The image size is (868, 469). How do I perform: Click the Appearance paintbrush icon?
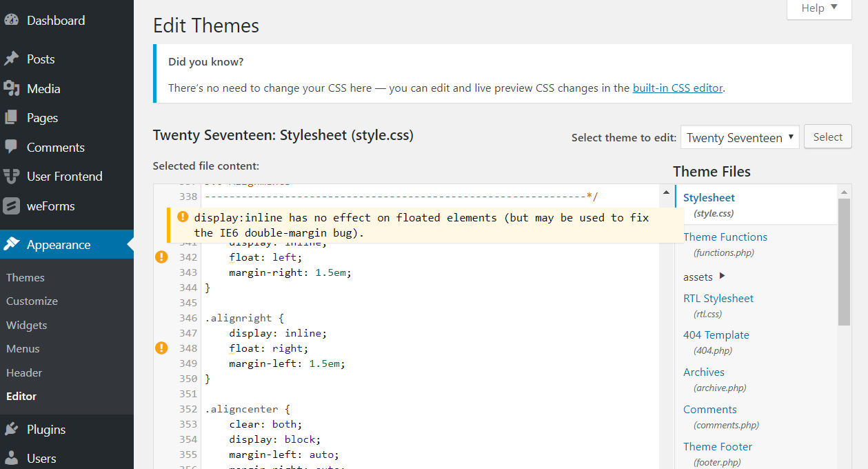(11, 244)
